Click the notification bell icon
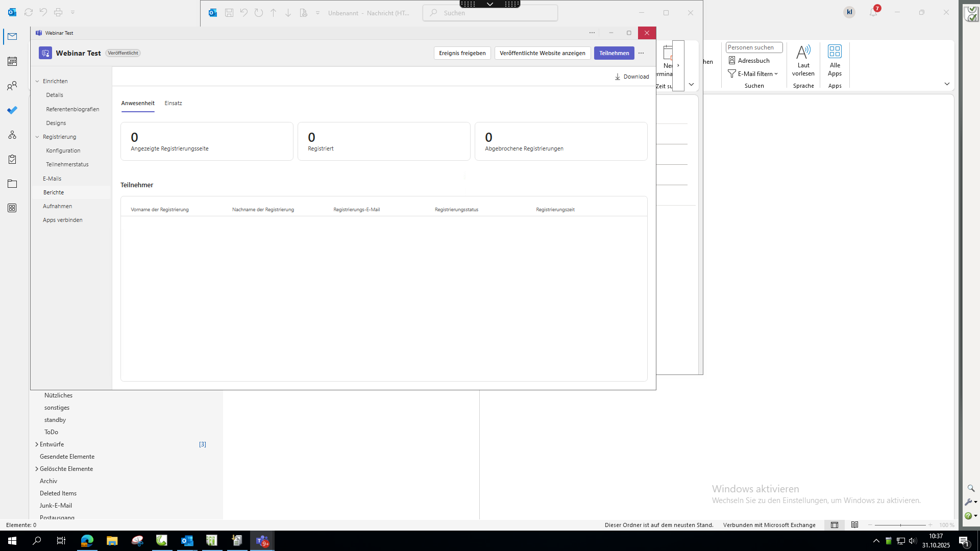 873,12
